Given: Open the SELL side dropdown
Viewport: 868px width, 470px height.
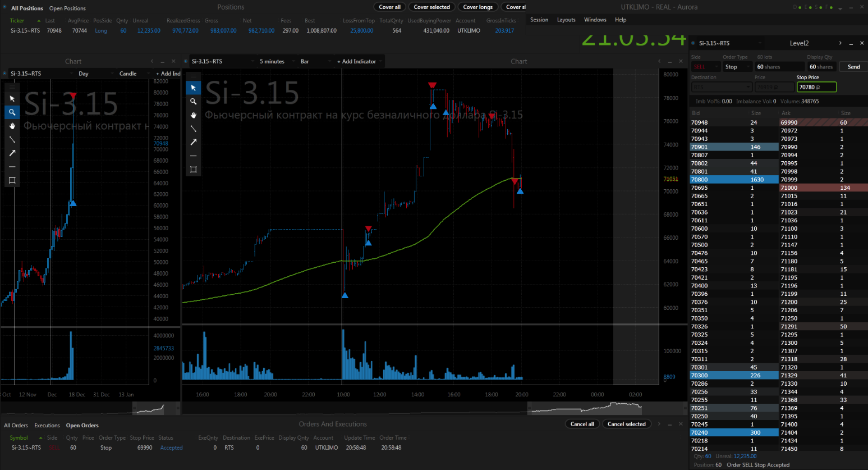Looking at the screenshot, I should click(706, 67).
